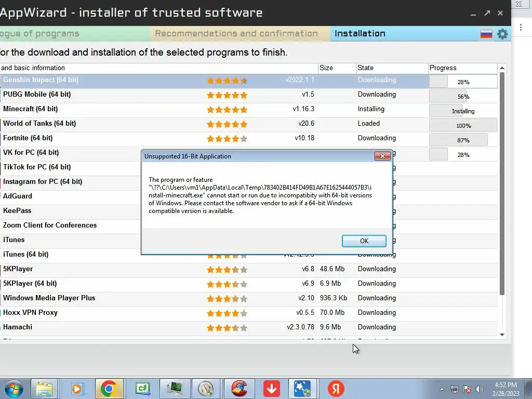The width and height of the screenshot is (532, 399).
Task: Switch language with the Russian flag icon
Action: pos(486,34)
